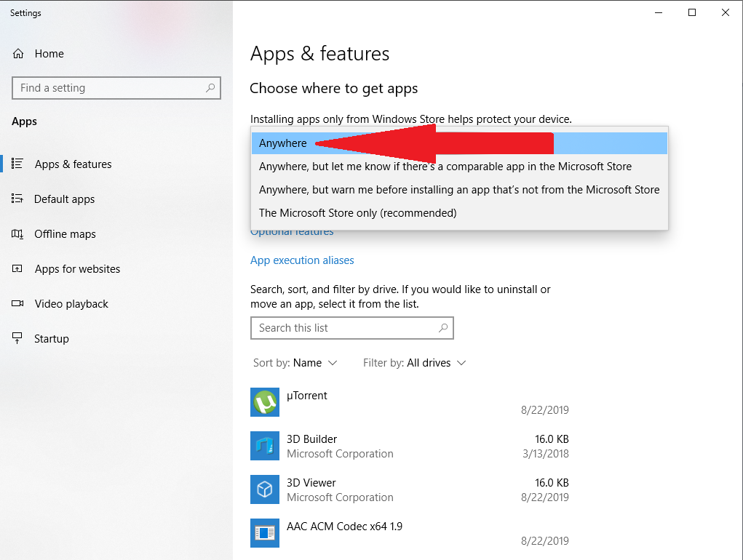The image size is (743, 560).
Task: Select the Anywhere option
Action: pyautogui.click(x=459, y=143)
